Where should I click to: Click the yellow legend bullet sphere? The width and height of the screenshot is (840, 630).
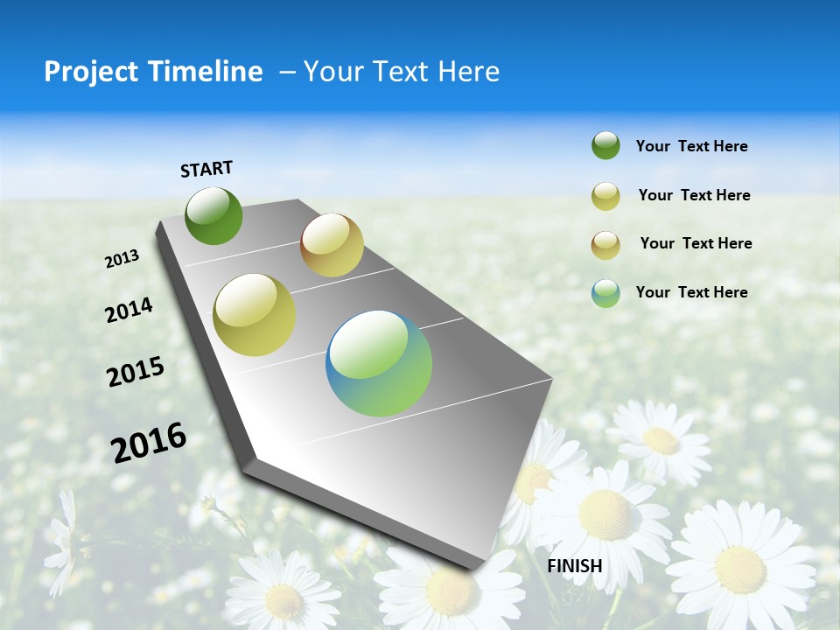[605, 194]
